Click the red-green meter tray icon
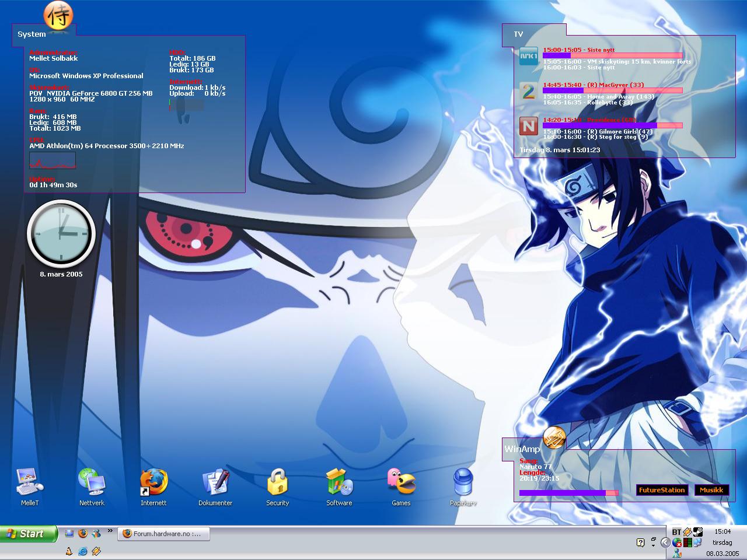The height and width of the screenshot is (560, 747). [x=687, y=542]
